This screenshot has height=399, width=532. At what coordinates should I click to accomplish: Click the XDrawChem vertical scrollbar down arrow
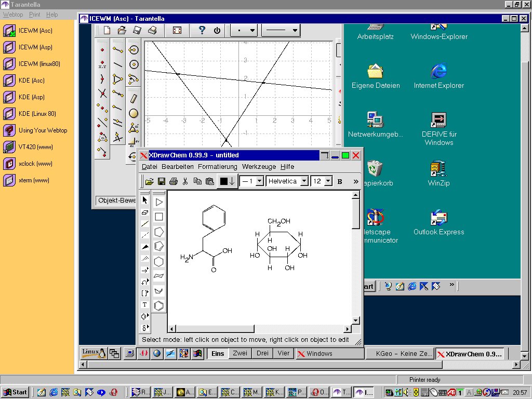(355, 320)
